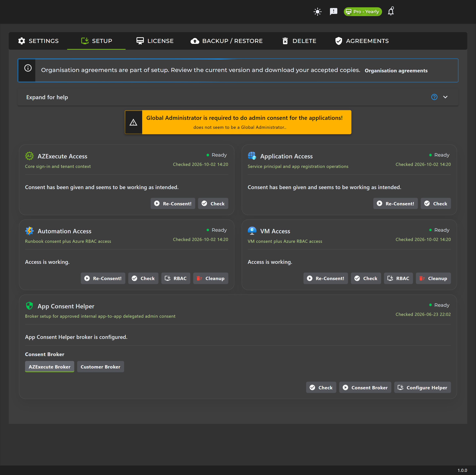Follow the Organisation agreements link
The height and width of the screenshot is (475, 476).
pyautogui.click(x=396, y=71)
